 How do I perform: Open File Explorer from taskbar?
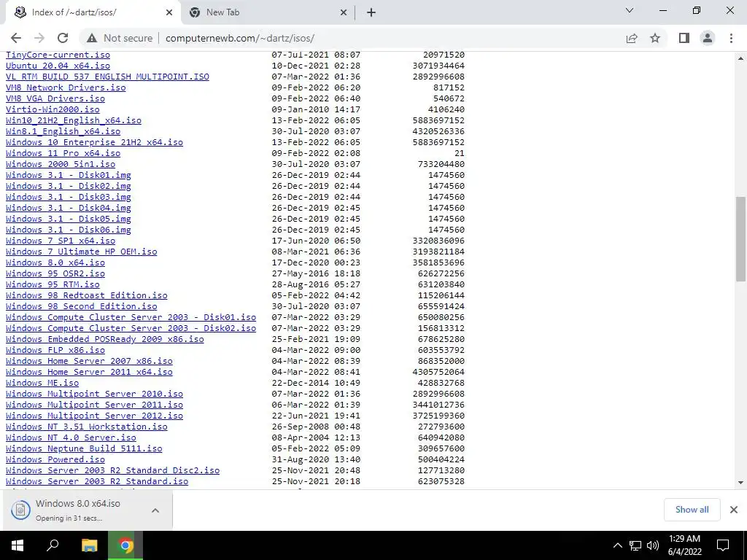[x=89, y=545]
